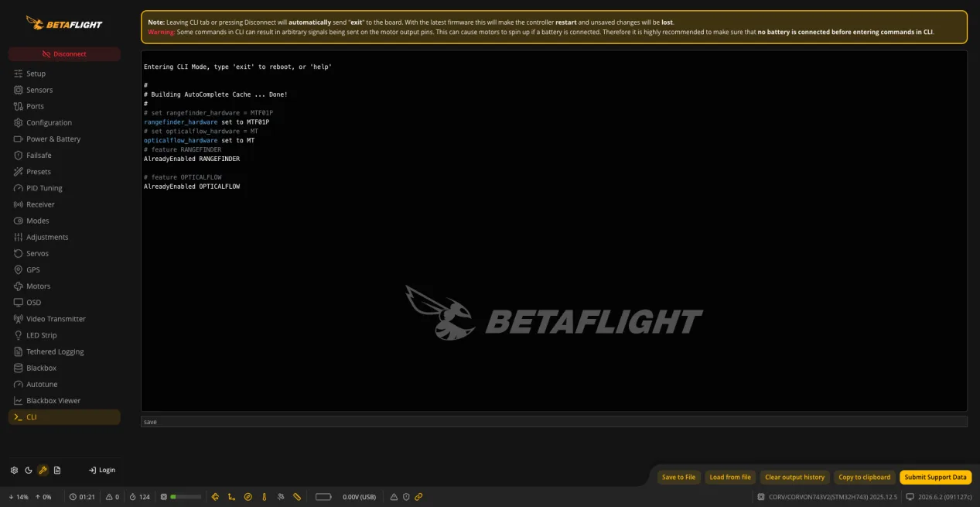Click the CPU load progress bar

pos(186,496)
